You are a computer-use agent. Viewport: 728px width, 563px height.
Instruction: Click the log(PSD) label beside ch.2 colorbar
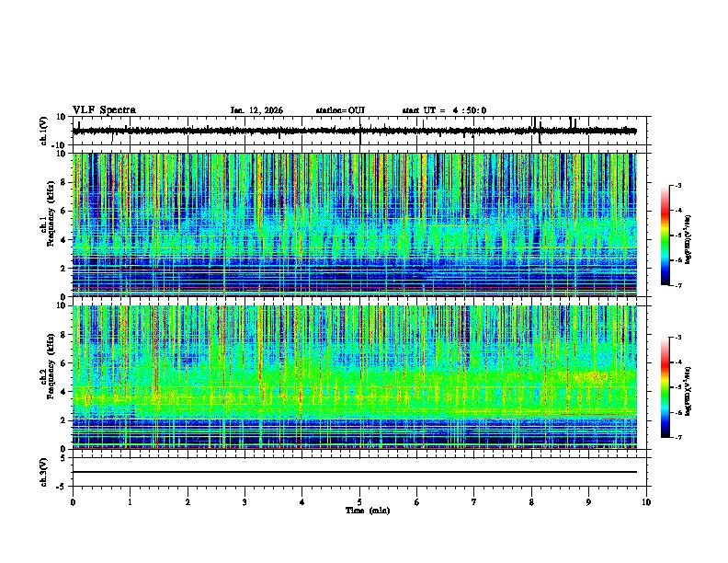688,392
